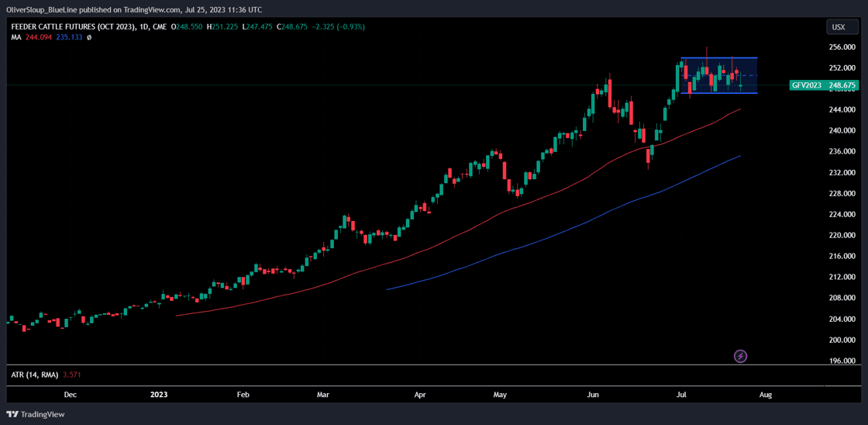Image resolution: width=868 pixels, height=425 pixels.
Task: Click the Aug label on time axis
Action: [x=766, y=395]
